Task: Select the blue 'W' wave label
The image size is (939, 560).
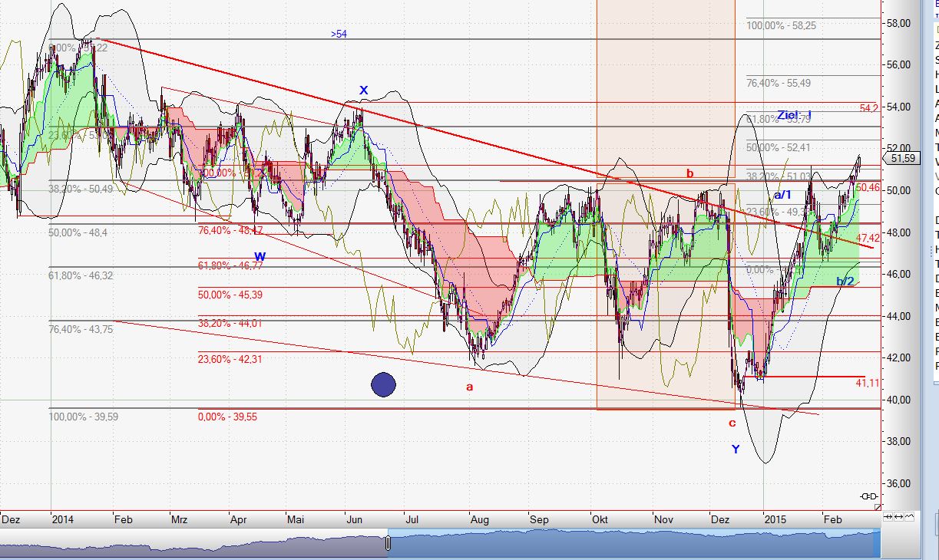Action: click(x=260, y=256)
